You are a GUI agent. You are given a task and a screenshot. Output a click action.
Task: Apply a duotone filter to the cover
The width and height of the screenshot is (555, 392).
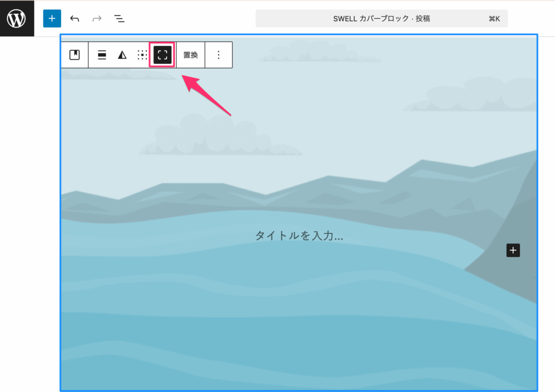point(122,55)
